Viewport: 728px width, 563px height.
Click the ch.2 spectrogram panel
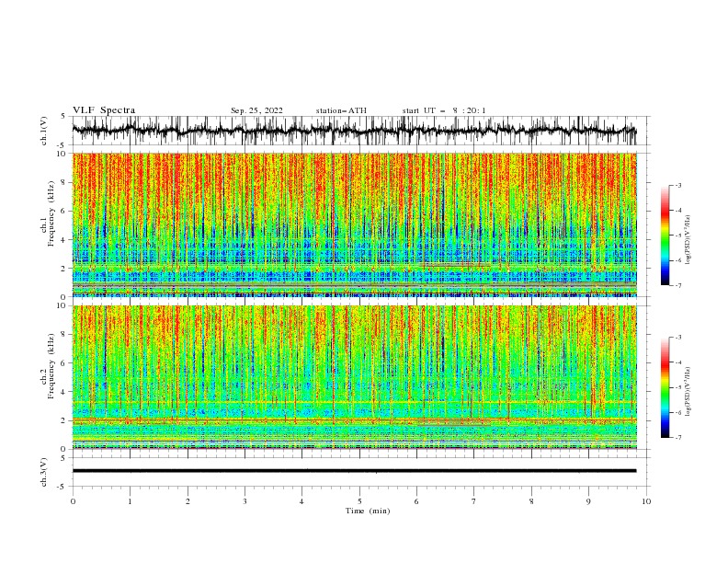pyautogui.click(x=354, y=377)
